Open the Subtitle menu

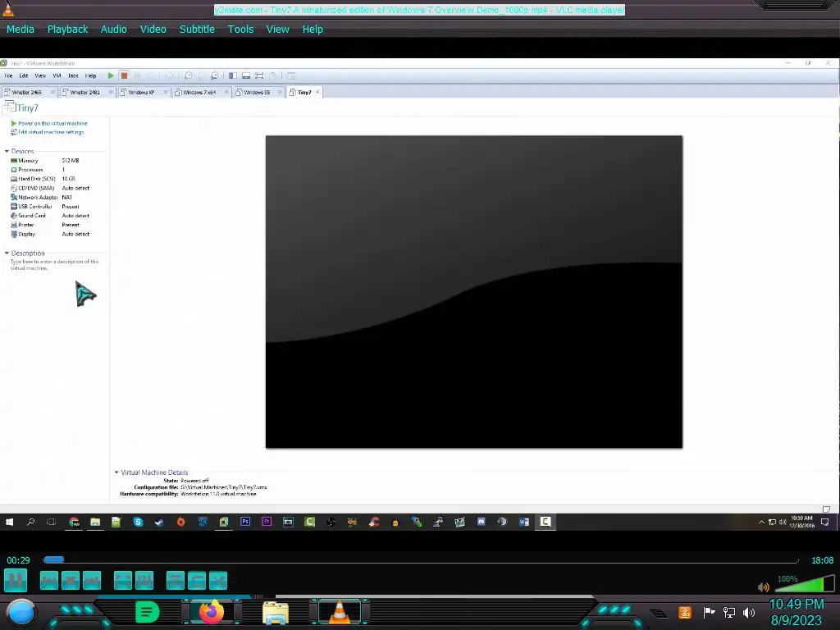coord(197,30)
